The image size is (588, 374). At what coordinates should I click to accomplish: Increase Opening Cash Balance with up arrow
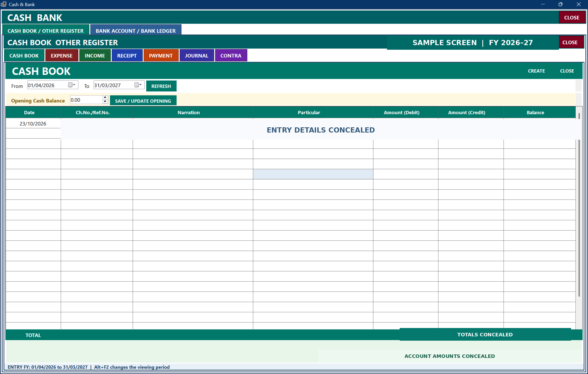(105, 98)
